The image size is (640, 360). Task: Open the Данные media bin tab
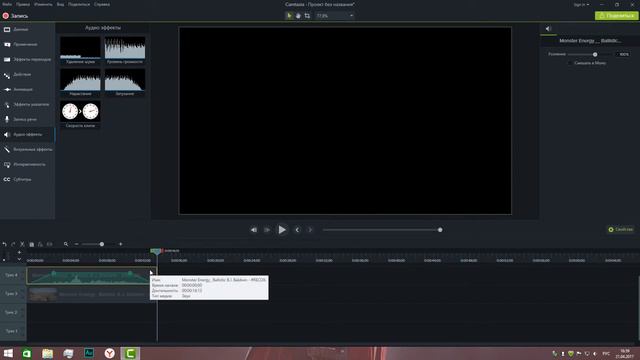tap(27, 29)
